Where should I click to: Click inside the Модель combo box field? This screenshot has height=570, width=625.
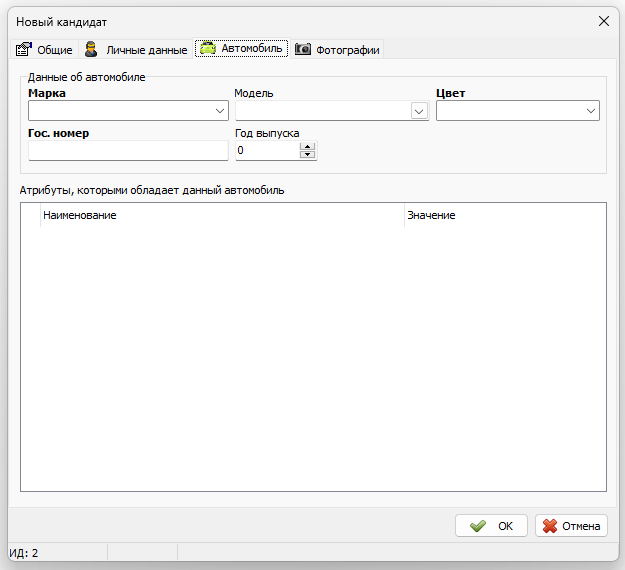pyautogui.click(x=332, y=110)
